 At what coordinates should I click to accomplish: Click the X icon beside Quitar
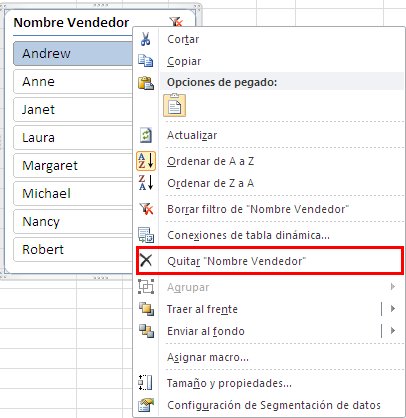[146, 260]
